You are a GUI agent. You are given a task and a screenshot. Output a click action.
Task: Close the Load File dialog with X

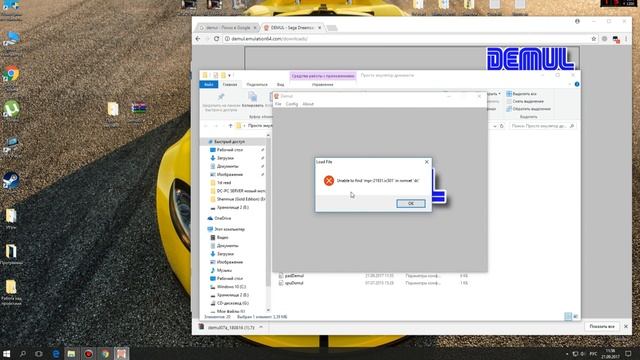pyautogui.click(x=427, y=162)
